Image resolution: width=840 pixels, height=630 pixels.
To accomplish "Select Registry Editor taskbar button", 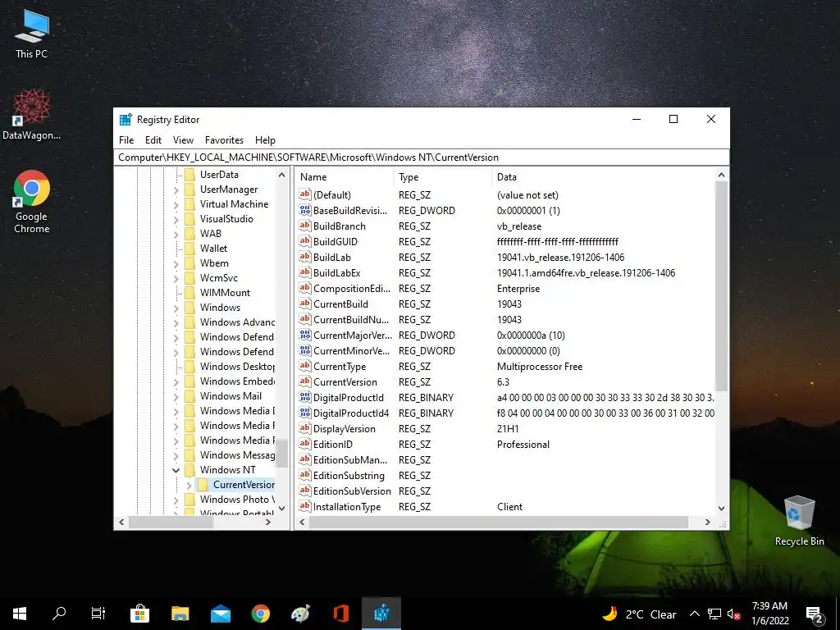I will tap(381, 614).
